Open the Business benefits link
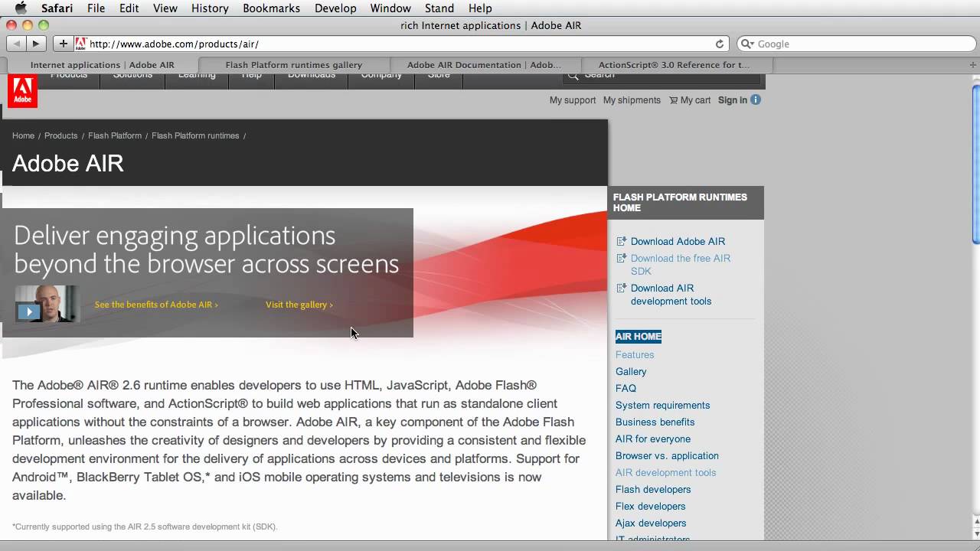Viewport: 980px width, 551px height. [x=655, y=422]
